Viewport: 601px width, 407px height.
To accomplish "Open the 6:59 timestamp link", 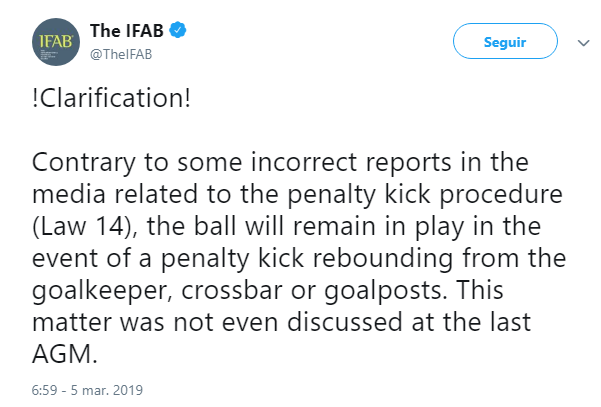I will pyautogui.click(x=44, y=390).
